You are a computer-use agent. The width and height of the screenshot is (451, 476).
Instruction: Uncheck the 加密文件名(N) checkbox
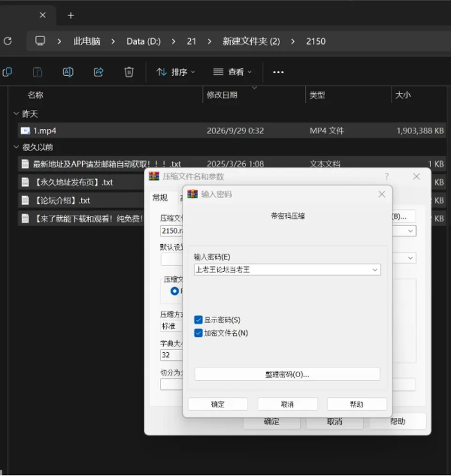tap(198, 333)
